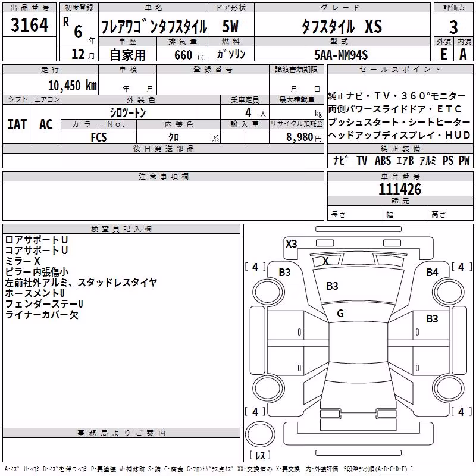The height and width of the screenshot is (476, 476).
Task: Click the interior grade A
Action: point(463,54)
